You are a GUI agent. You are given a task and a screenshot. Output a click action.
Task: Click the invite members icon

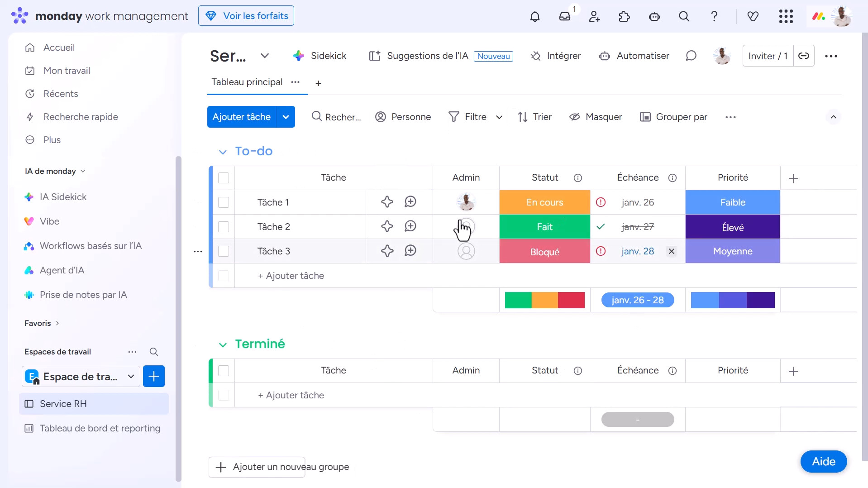point(594,17)
